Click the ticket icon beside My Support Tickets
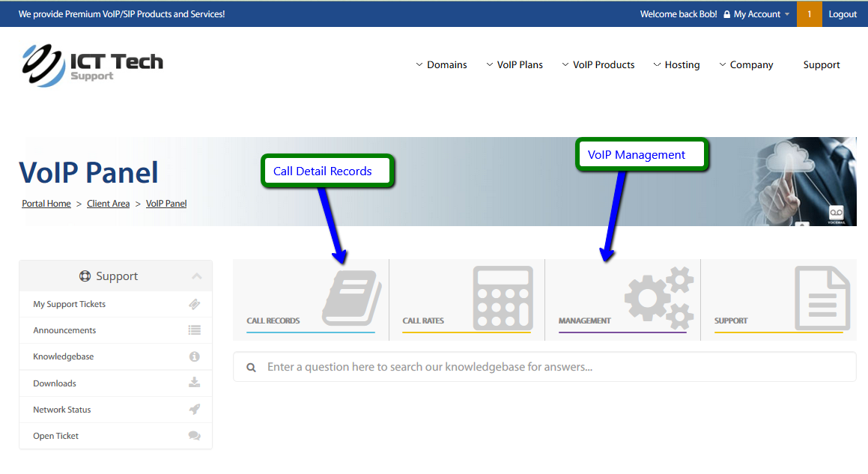The height and width of the screenshot is (474, 868). (x=194, y=304)
